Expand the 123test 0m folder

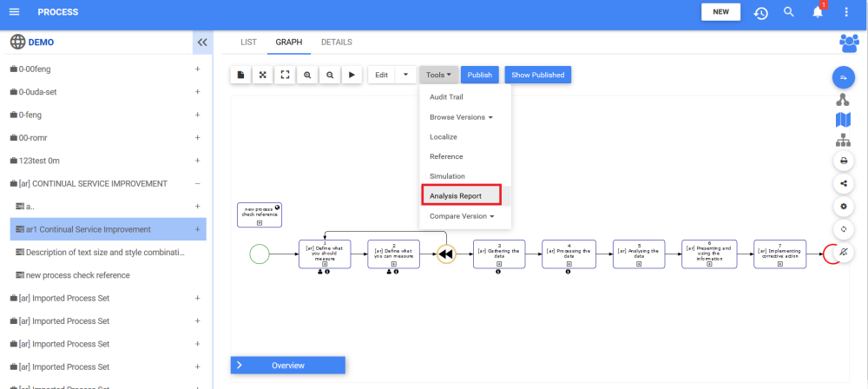coord(198,161)
